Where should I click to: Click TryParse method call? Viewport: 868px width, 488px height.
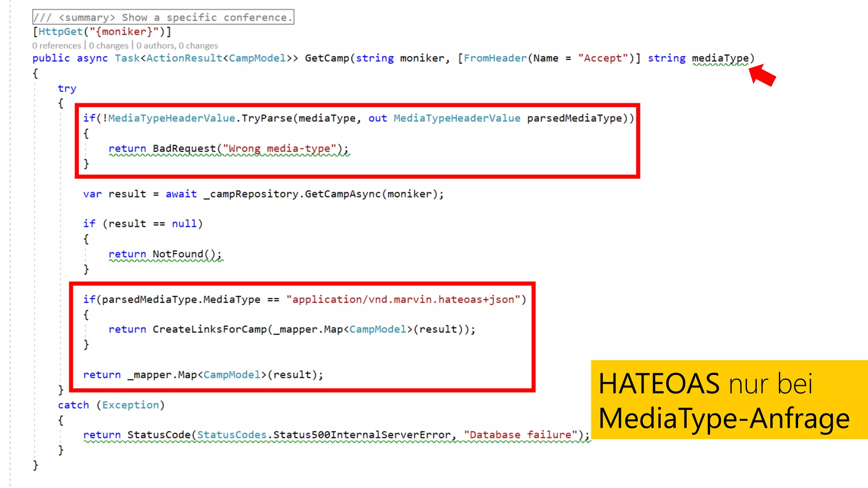click(267, 118)
